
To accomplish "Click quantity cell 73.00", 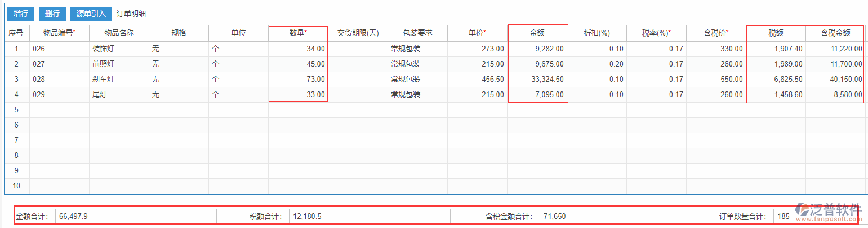I will tap(298, 80).
